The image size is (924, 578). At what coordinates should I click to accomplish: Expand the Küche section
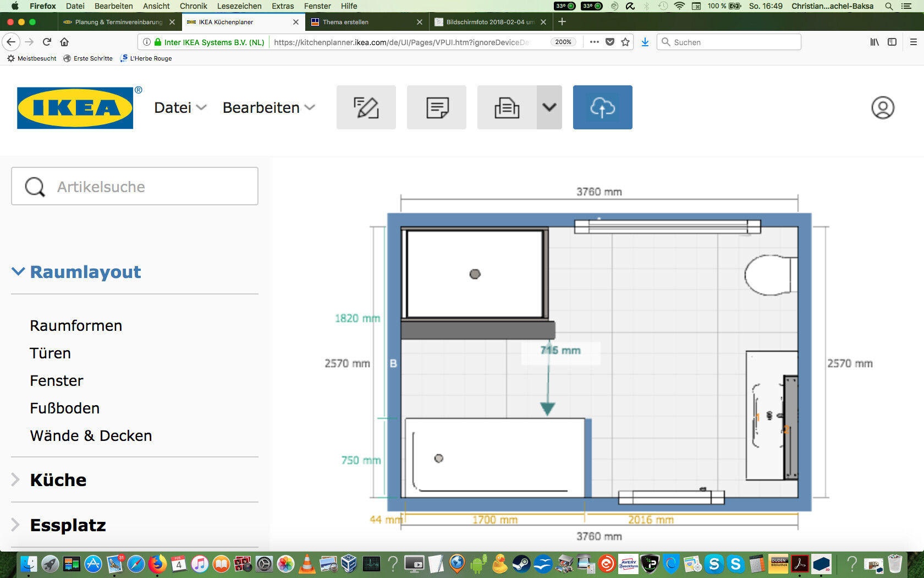(x=58, y=480)
